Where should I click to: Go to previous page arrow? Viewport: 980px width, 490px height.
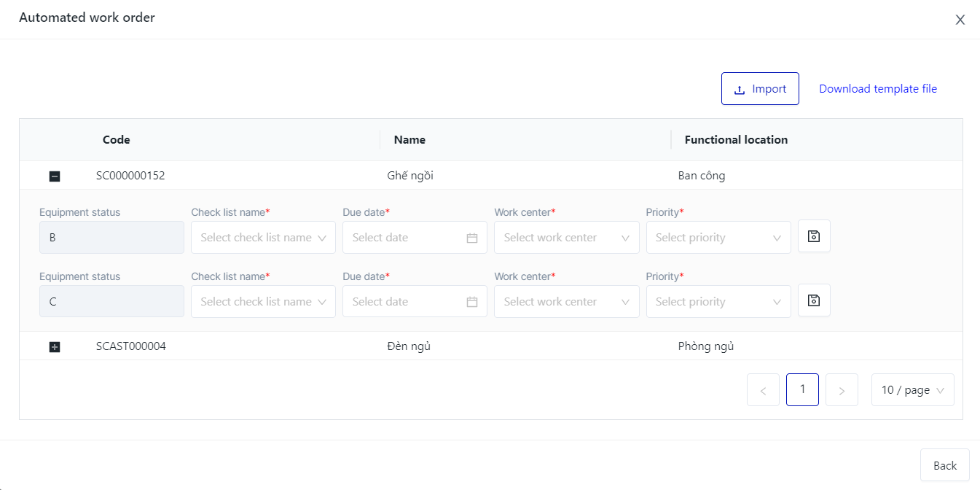pos(763,390)
